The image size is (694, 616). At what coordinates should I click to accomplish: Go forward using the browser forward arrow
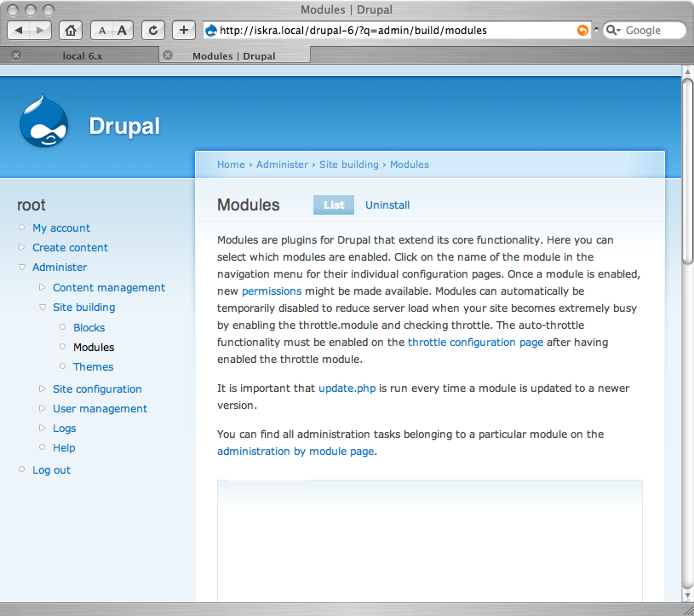40,30
